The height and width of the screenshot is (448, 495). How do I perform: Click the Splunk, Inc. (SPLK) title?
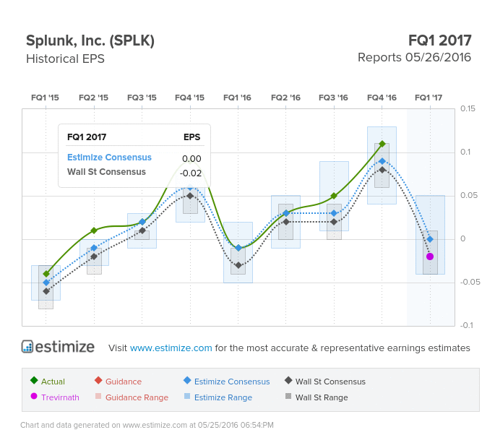(x=90, y=40)
